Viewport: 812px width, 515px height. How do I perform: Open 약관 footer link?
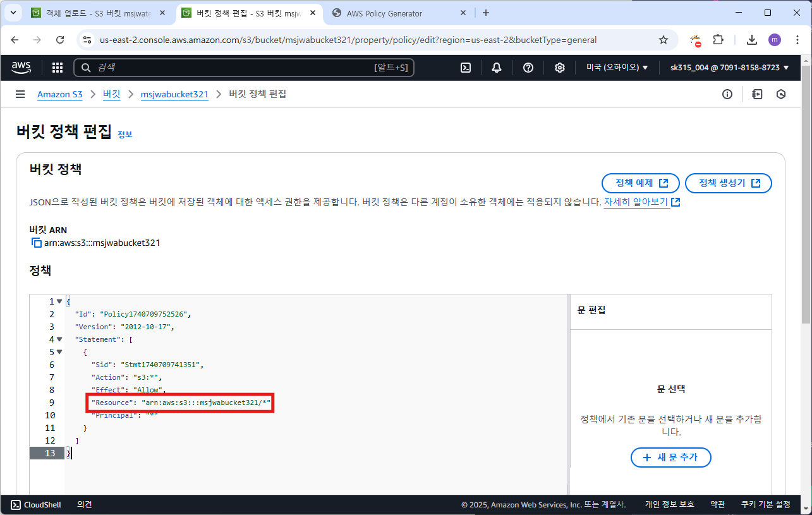pos(718,504)
